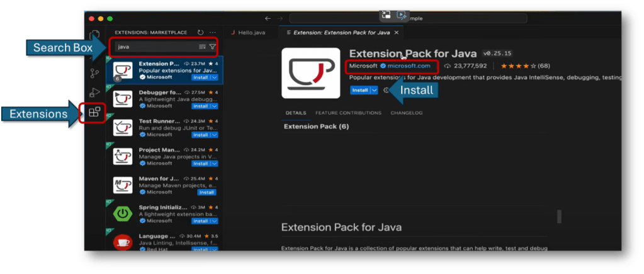Navigate back with the left arrow
Viewport: 644px width, 274px height.
[268, 18]
